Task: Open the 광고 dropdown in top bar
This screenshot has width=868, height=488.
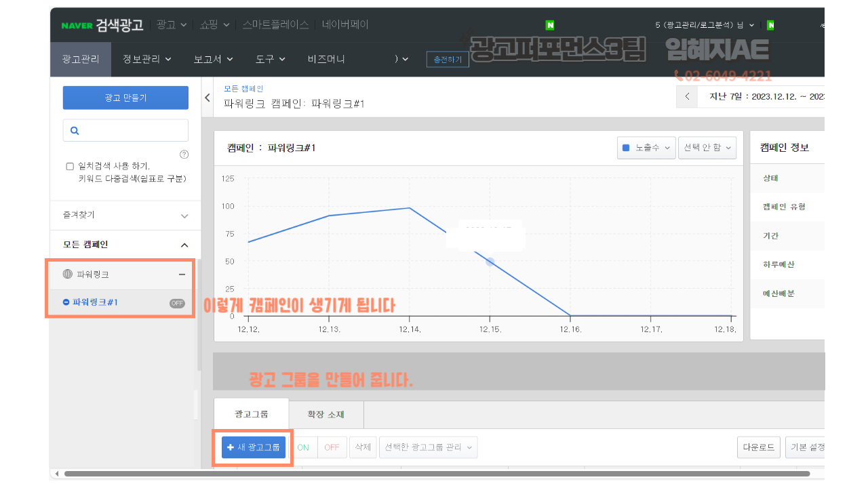Action: click(172, 25)
